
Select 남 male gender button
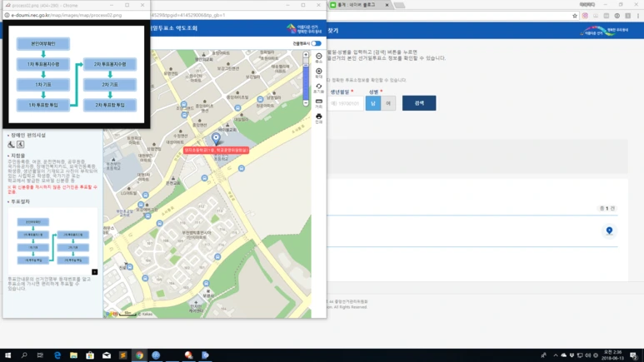tap(373, 103)
